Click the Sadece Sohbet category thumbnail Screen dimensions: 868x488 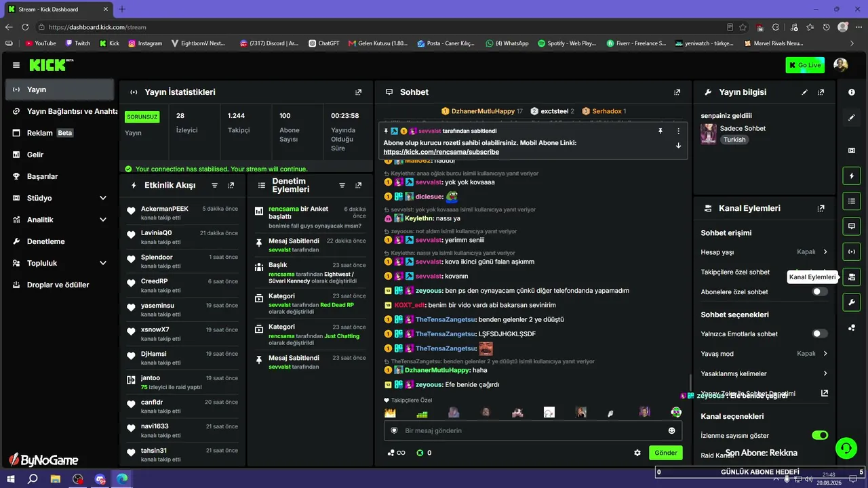709,134
